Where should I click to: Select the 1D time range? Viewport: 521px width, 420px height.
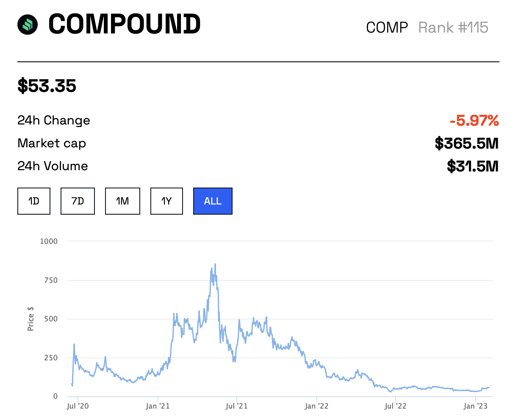(x=34, y=201)
